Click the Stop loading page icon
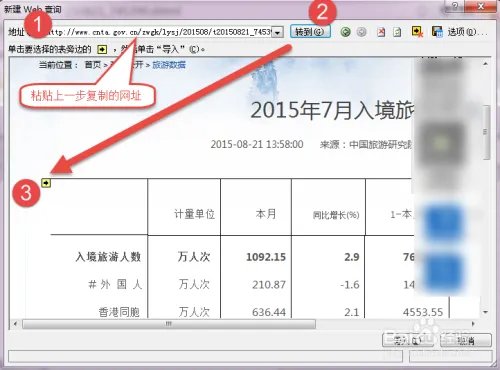This screenshot has height=370, width=500. tap(381, 32)
